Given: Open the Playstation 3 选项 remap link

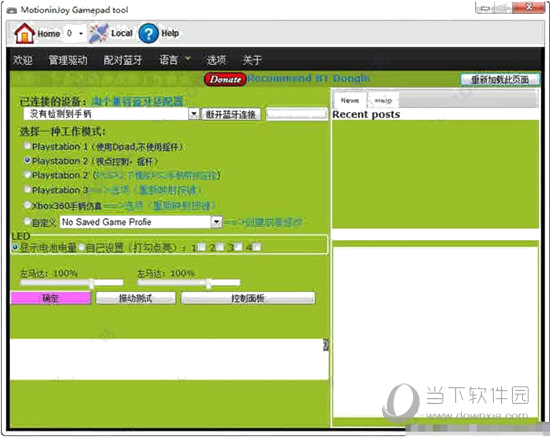Looking at the screenshot, I should point(145,190).
